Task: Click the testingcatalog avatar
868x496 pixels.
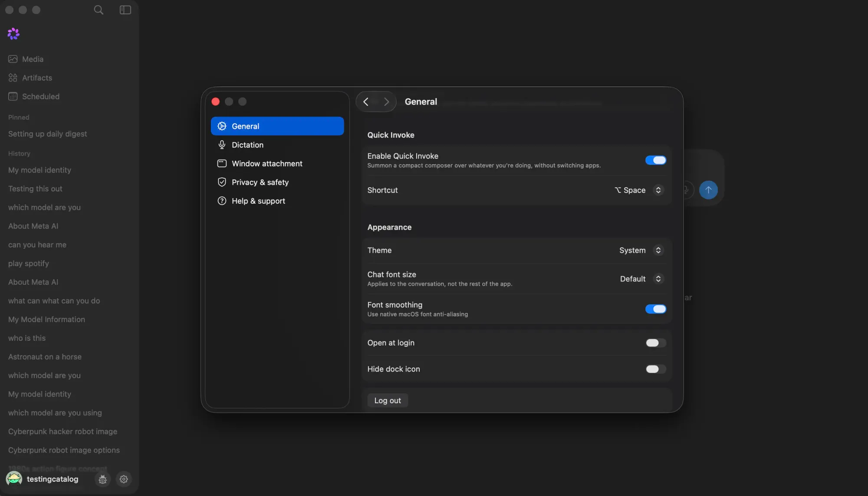Action: click(x=14, y=479)
